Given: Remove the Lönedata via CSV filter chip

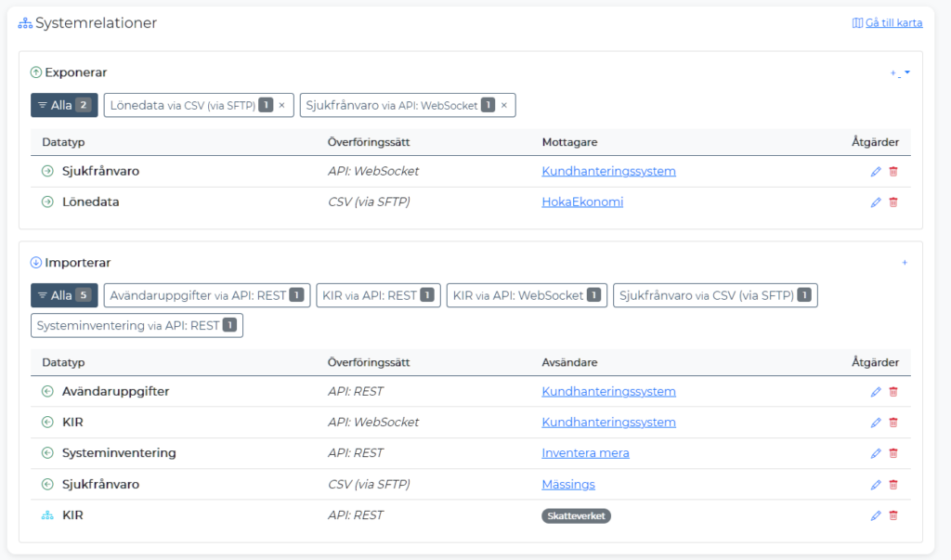Looking at the screenshot, I should [x=282, y=105].
